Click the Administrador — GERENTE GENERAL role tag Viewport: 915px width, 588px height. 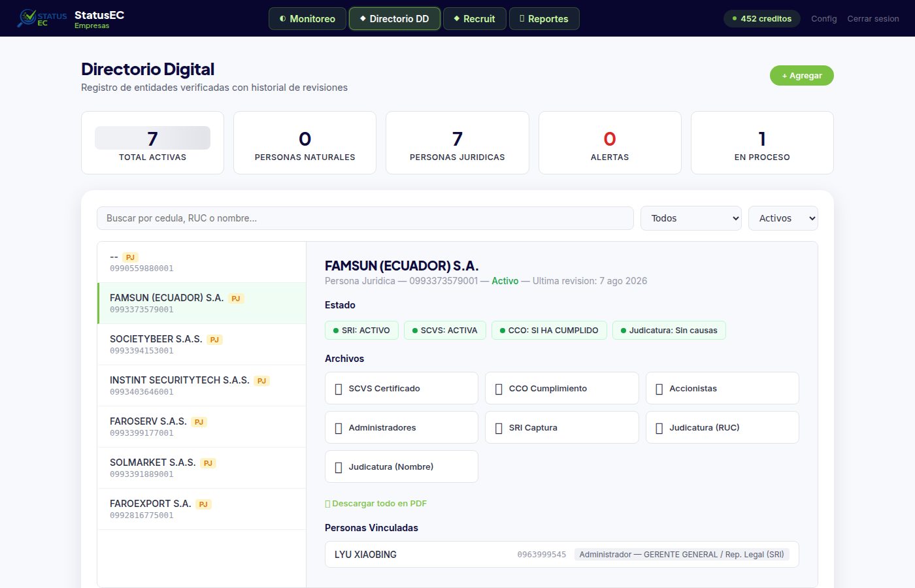tap(682, 555)
